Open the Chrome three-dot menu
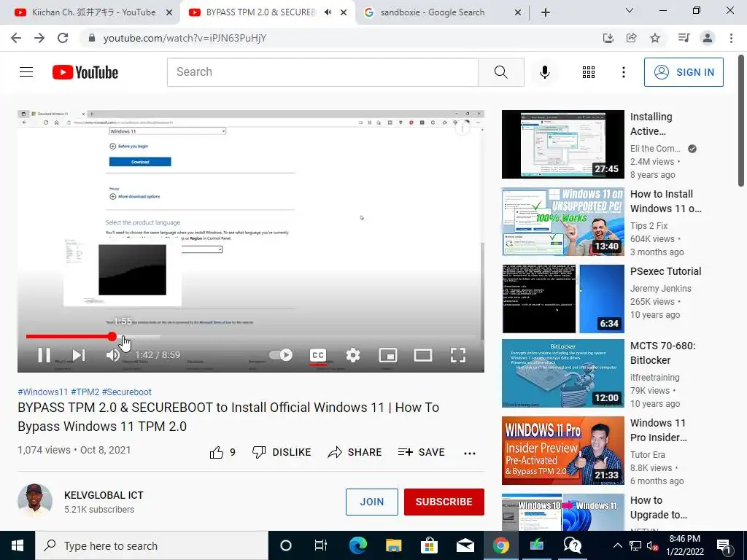This screenshot has width=747, height=560. pyautogui.click(x=731, y=38)
